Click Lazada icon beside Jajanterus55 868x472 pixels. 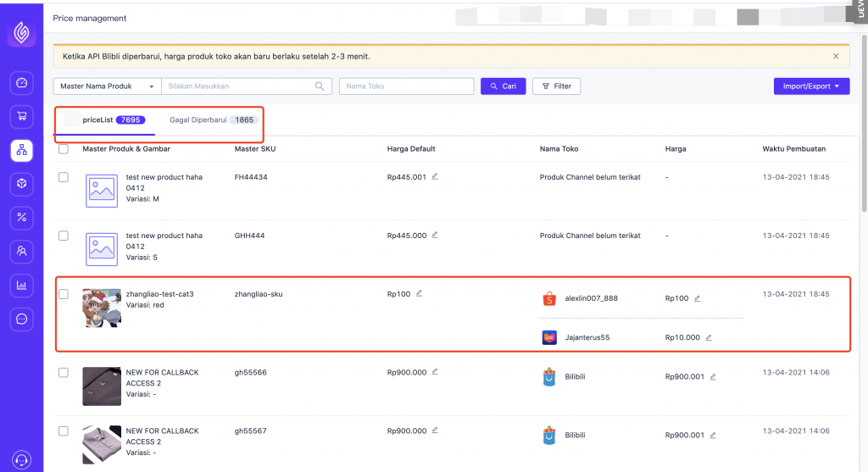pyautogui.click(x=549, y=337)
